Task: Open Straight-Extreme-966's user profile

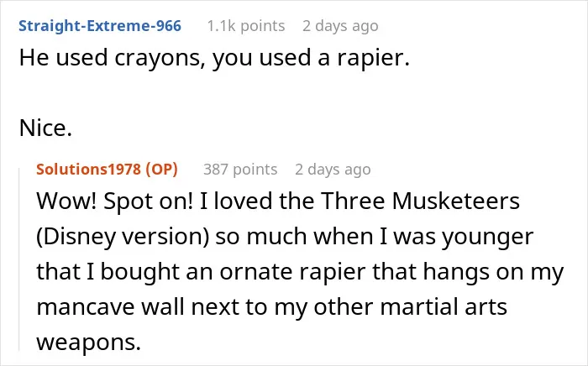Action: [100, 26]
